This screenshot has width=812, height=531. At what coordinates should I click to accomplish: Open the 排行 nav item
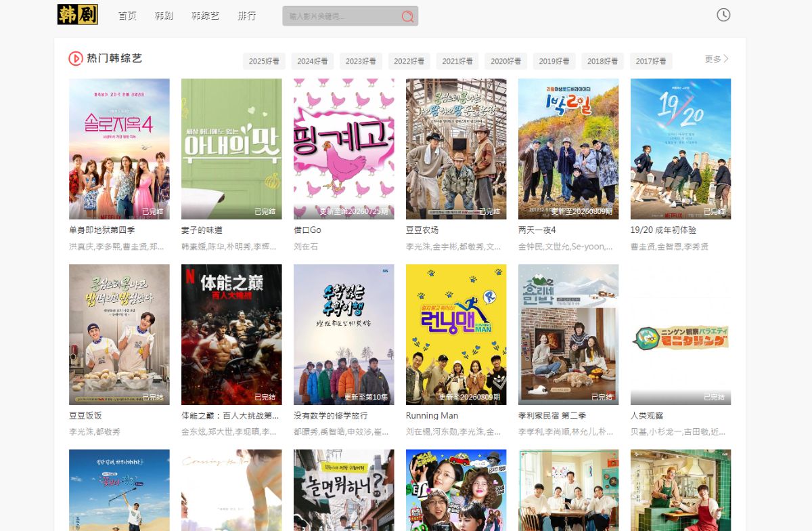pos(247,16)
